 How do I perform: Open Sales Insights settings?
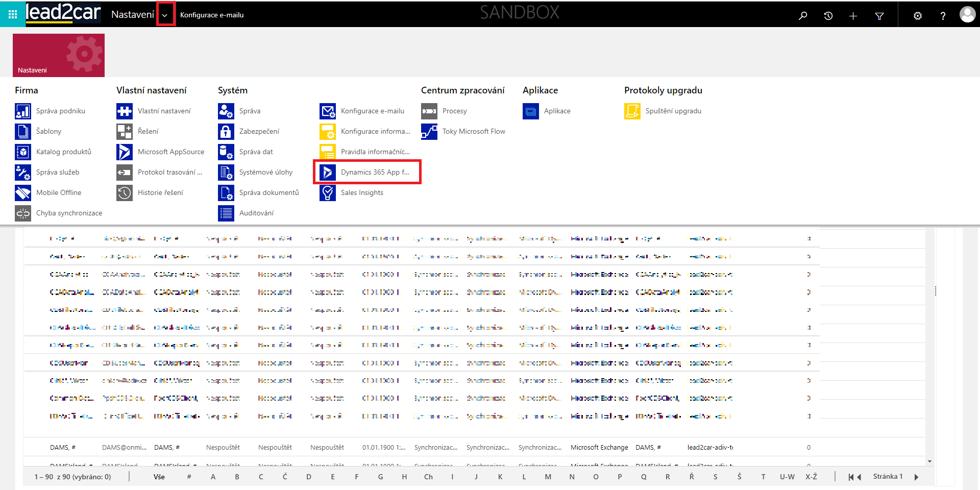361,192
